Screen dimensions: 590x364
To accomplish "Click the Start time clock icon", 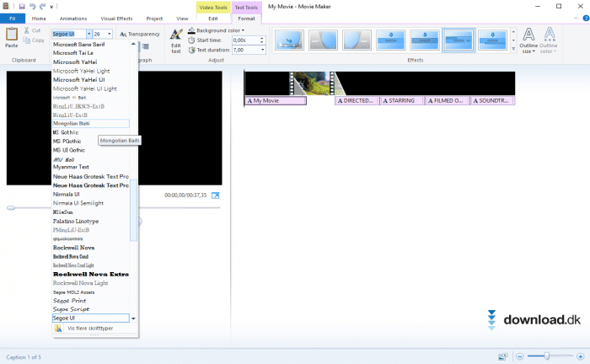I will tap(191, 40).
